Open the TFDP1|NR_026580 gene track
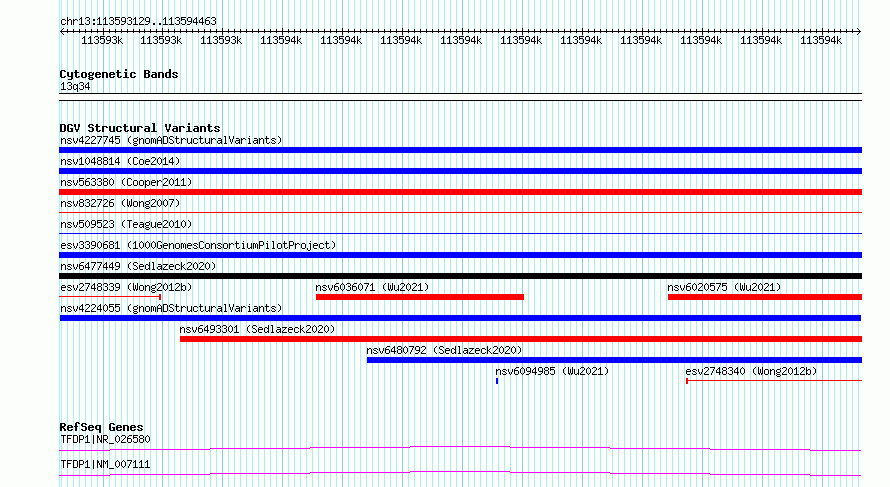This screenshot has width=890, height=487. pyautogui.click(x=460, y=449)
